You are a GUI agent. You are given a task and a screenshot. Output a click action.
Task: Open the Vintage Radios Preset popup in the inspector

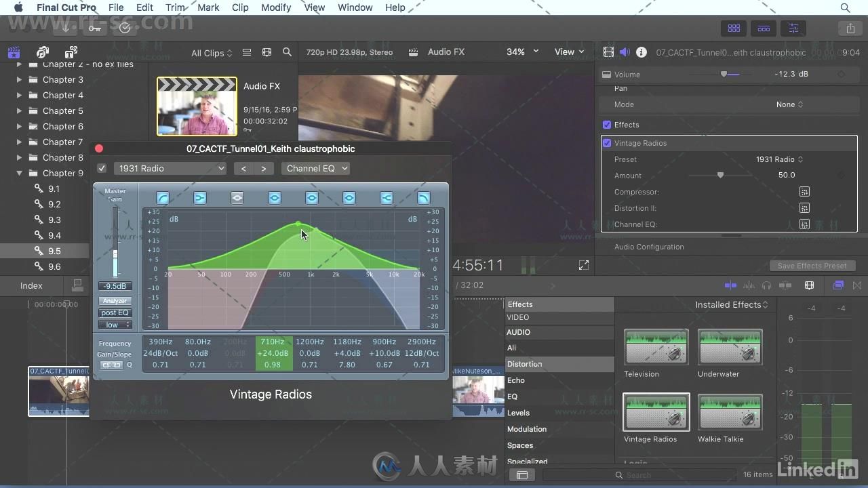pyautogui.click(x=779, y=159)
